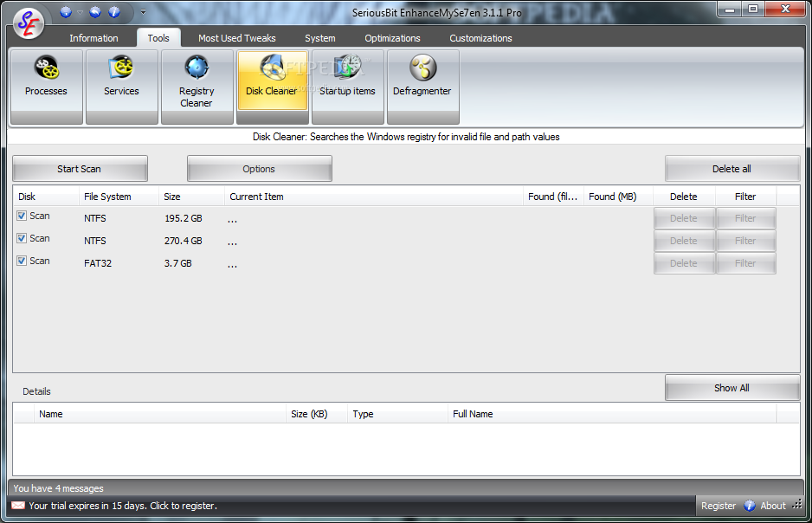Select the Tools tab
812x523 pixels.
158,38
